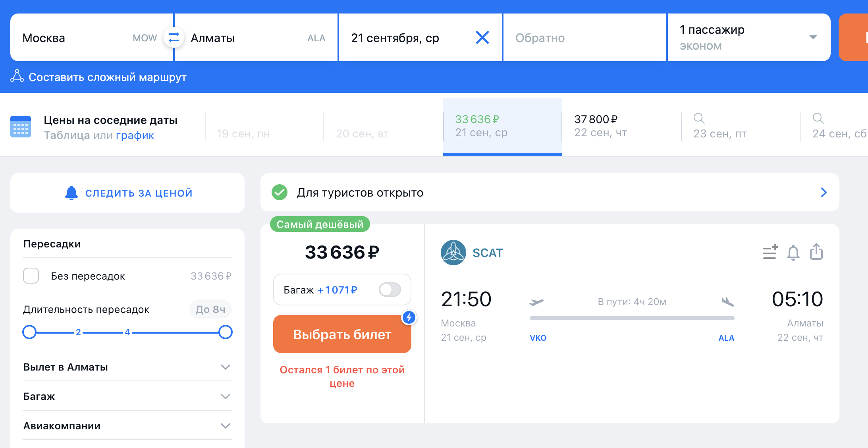Add ticket to favorites list icon
This screenshot has height=448, width=868.
(x=770, y=252)
